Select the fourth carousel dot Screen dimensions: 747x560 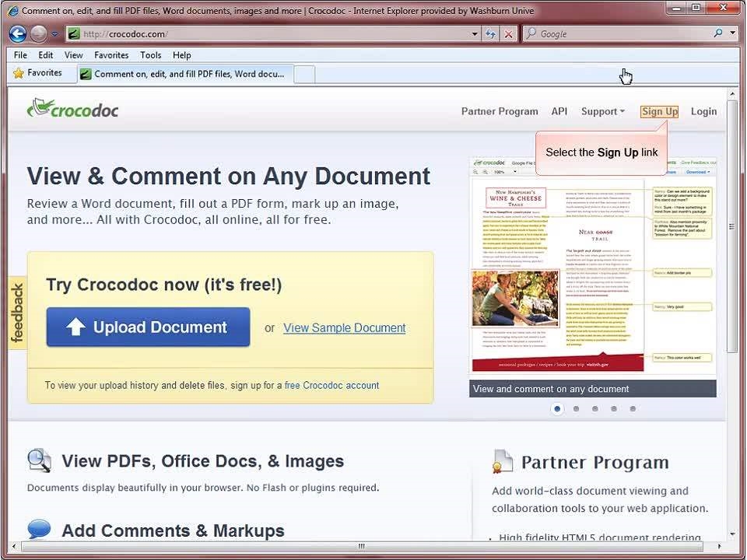pyautogui.click(x=614, y=408)
